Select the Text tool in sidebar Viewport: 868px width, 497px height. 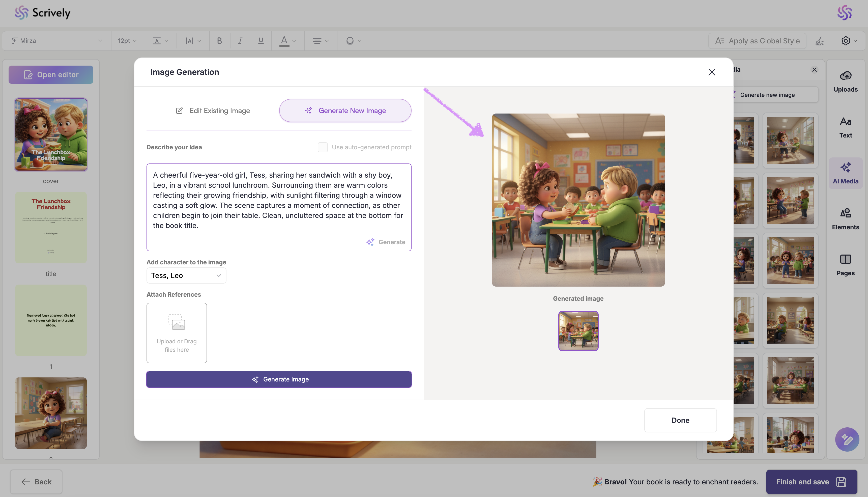pos(845,127)
